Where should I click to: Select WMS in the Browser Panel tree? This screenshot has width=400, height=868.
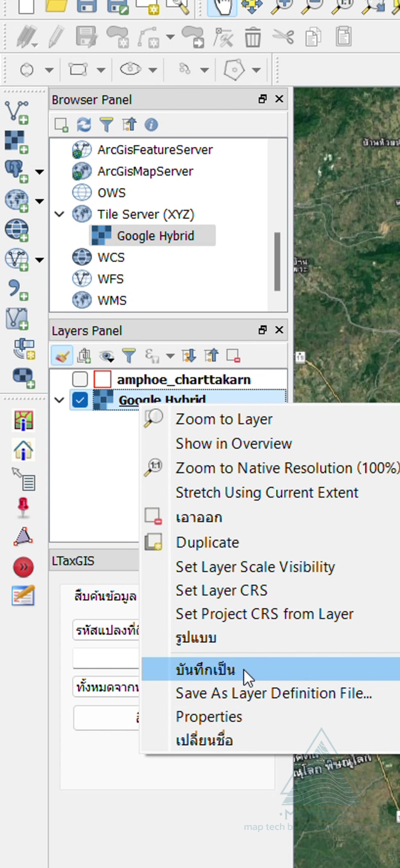click(x=111, y=300)
